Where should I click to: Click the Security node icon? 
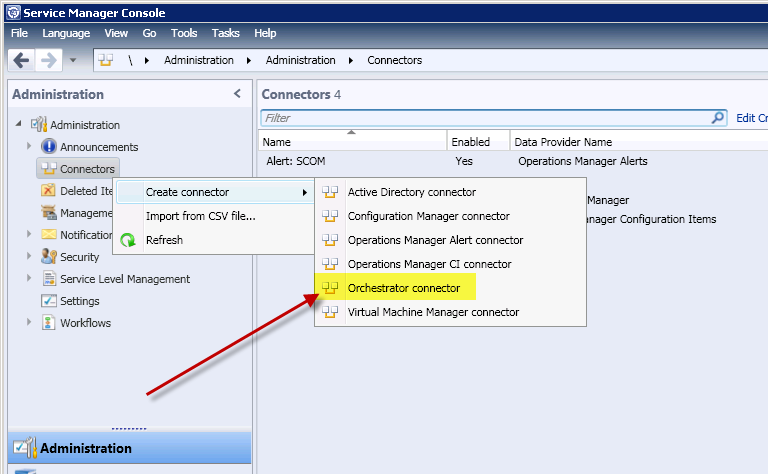49,257
